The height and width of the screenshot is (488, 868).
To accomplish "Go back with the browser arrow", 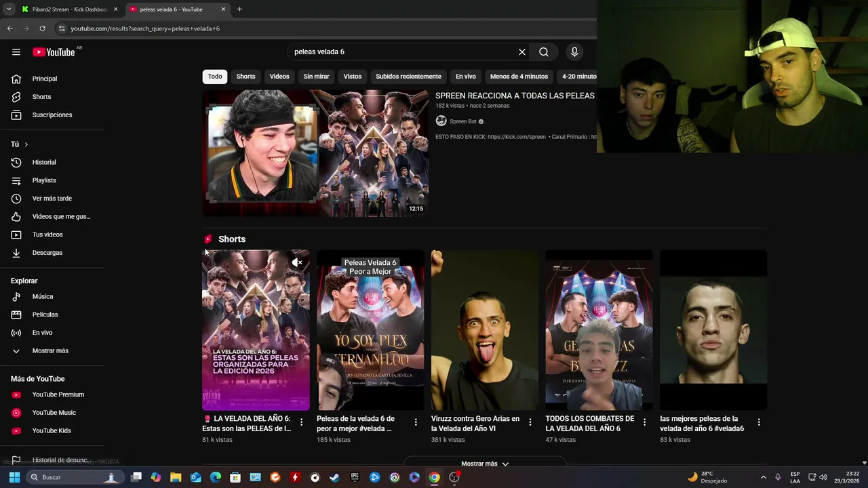I will [x=9, y=28].
